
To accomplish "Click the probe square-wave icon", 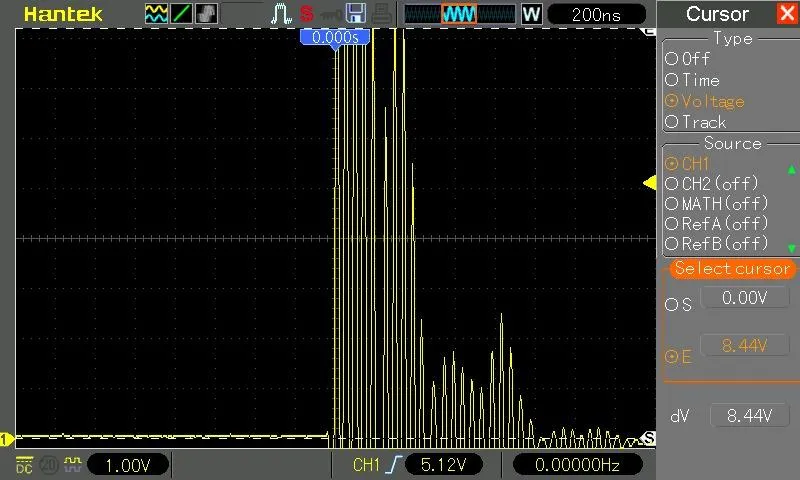I will (x=73, y=464).
